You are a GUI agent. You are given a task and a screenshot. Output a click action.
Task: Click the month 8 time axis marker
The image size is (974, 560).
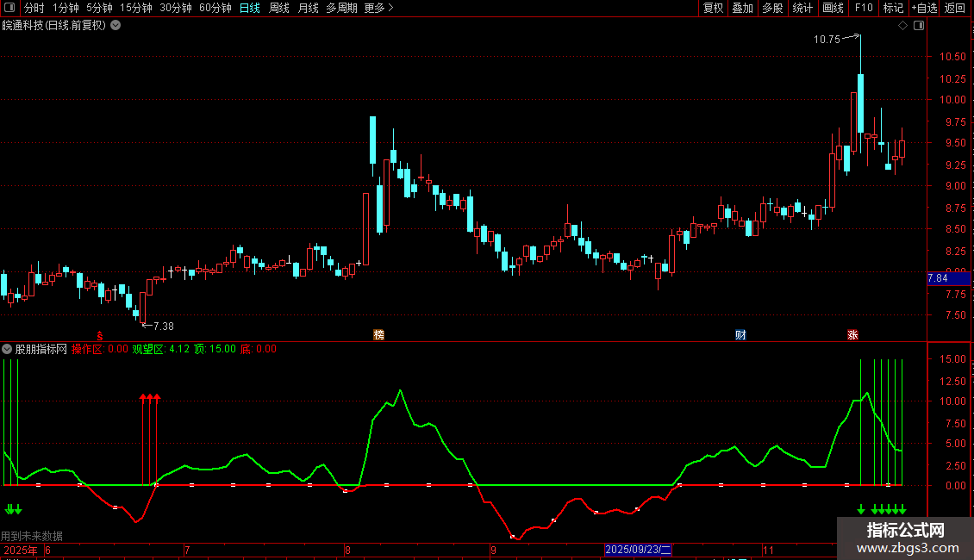point(347,550)
